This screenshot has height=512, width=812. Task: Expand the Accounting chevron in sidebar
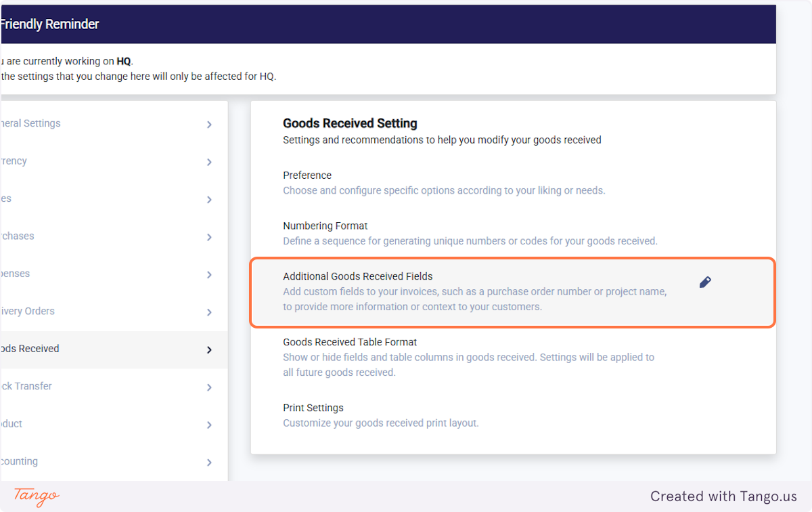[209, 463]
